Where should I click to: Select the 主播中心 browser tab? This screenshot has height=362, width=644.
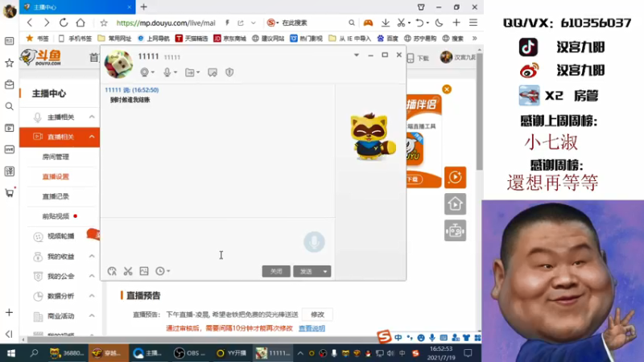pos(77,7)
